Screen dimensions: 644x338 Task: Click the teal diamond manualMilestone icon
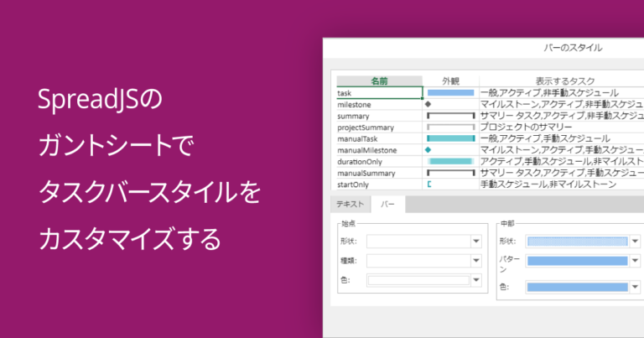coord(428,150)
